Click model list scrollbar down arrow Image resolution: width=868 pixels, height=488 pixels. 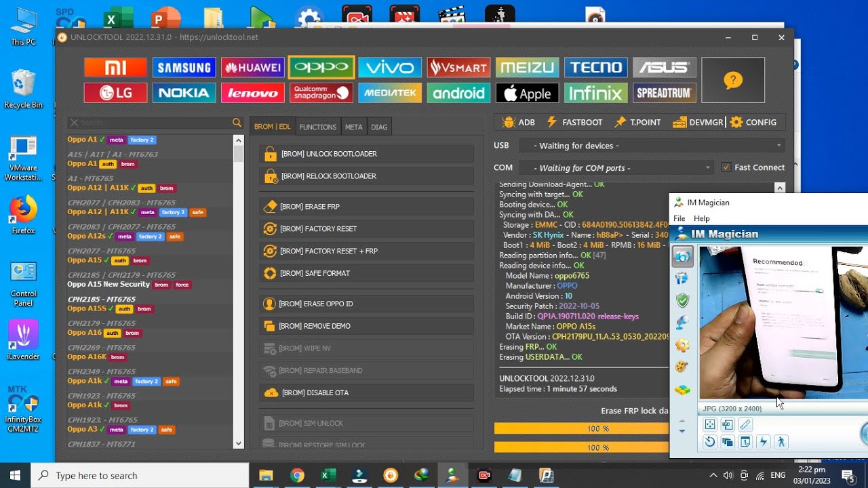point(238,443)
